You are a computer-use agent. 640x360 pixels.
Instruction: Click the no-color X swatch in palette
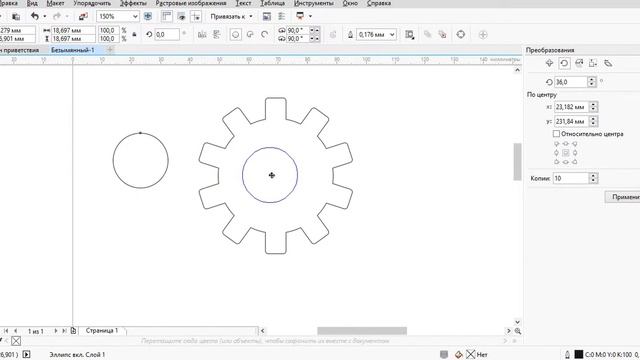coord(16,341)
